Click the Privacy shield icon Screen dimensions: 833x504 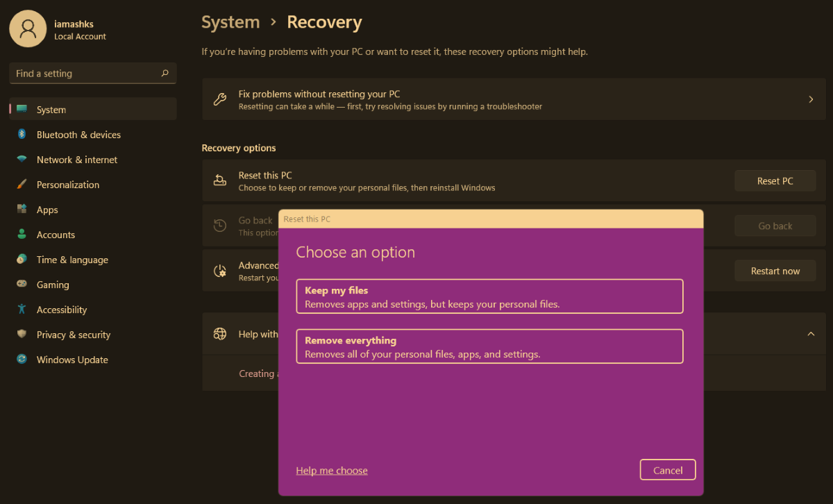(x=22, y=334)
